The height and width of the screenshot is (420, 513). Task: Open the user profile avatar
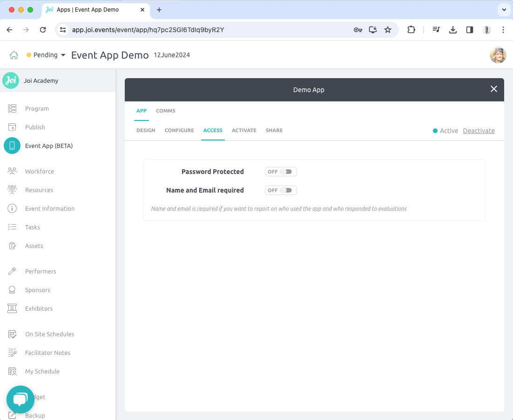click(498, 55)
